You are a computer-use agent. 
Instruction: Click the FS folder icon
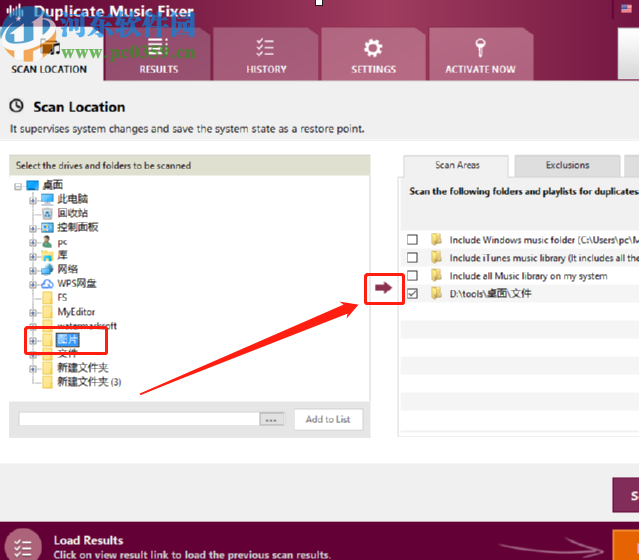pos(47,298)
